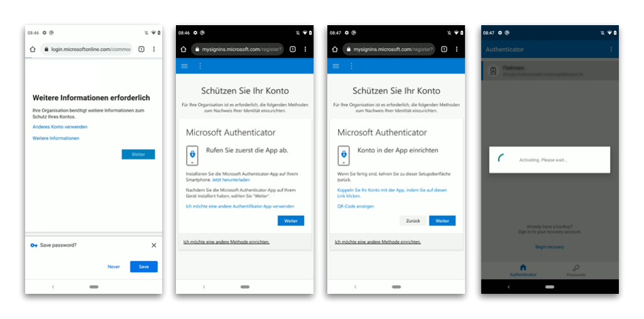Open tab switcher in first phone's browser
The height and width of the screenshot is (319, 644).
[x=141, y=49]
